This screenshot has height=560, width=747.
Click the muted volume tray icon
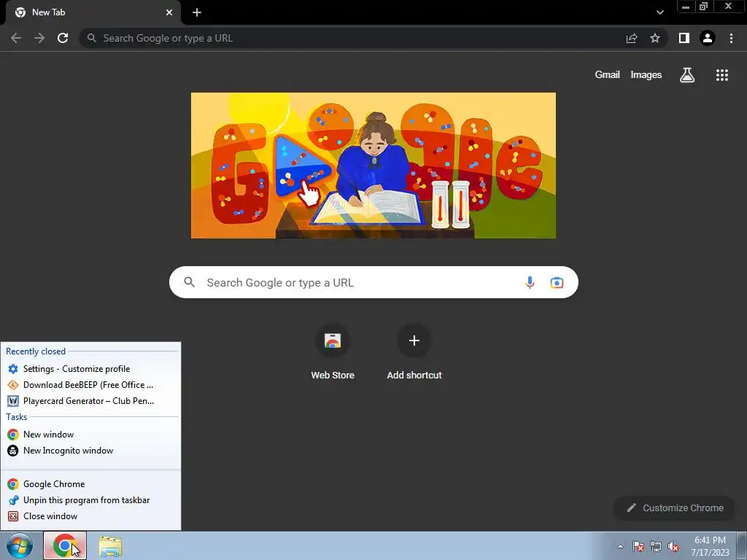point(673,546)
